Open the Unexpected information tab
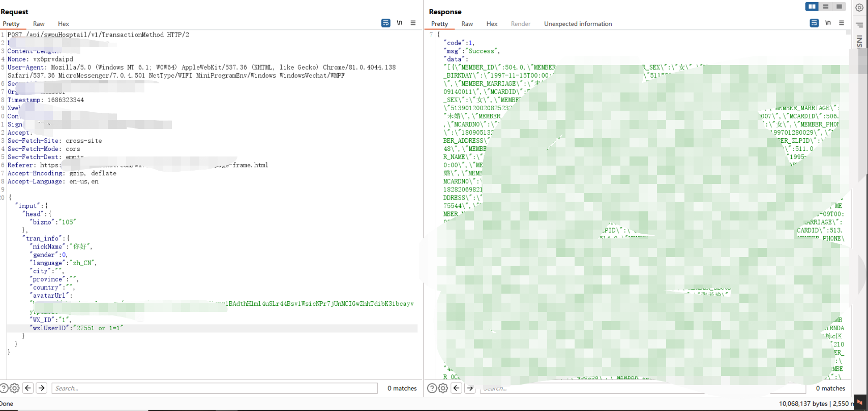Viewport: 868px width, 411px height. click(578, 24)
